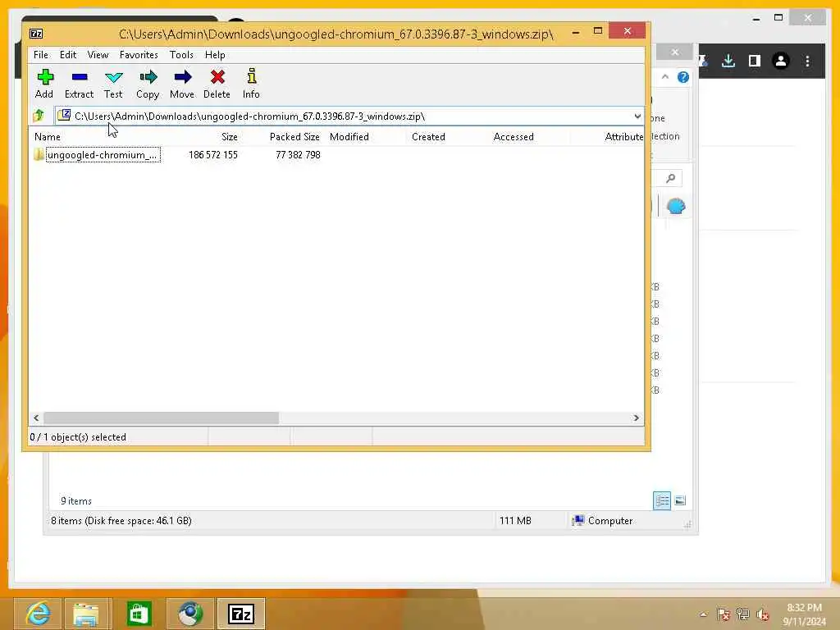Click the 7-Zip taskbar button

point(241,614)
